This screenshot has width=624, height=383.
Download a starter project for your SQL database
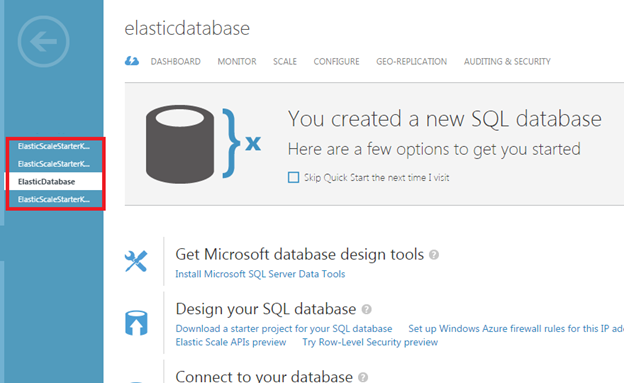(x=284, y=328)
